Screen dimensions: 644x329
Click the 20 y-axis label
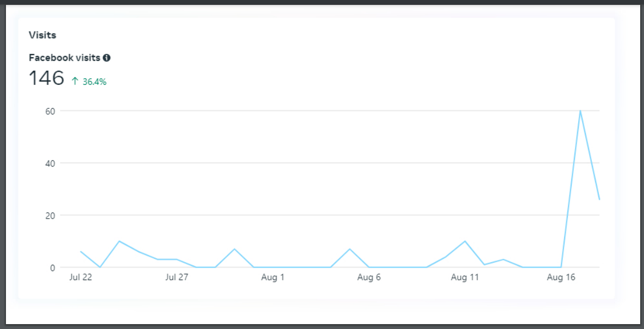pyautogui.click(x=51, y=215)
